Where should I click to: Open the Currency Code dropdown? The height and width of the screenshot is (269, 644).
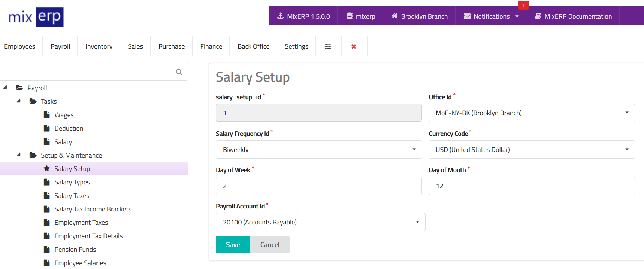[x=531, y=150]
